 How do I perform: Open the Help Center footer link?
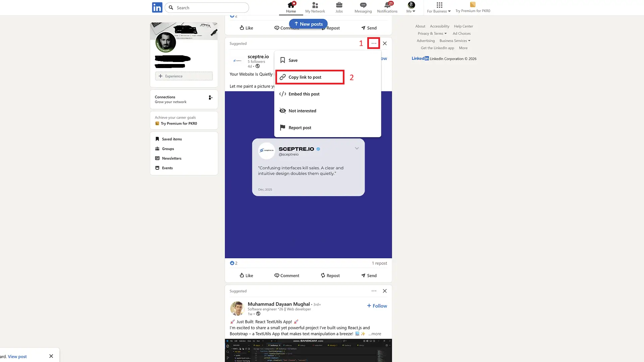pos(463,26)
